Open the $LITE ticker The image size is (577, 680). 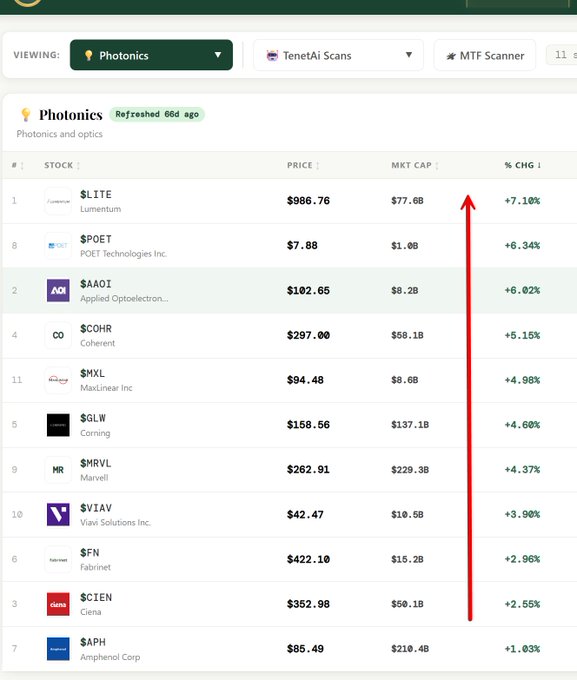click(x=96, y=194)
